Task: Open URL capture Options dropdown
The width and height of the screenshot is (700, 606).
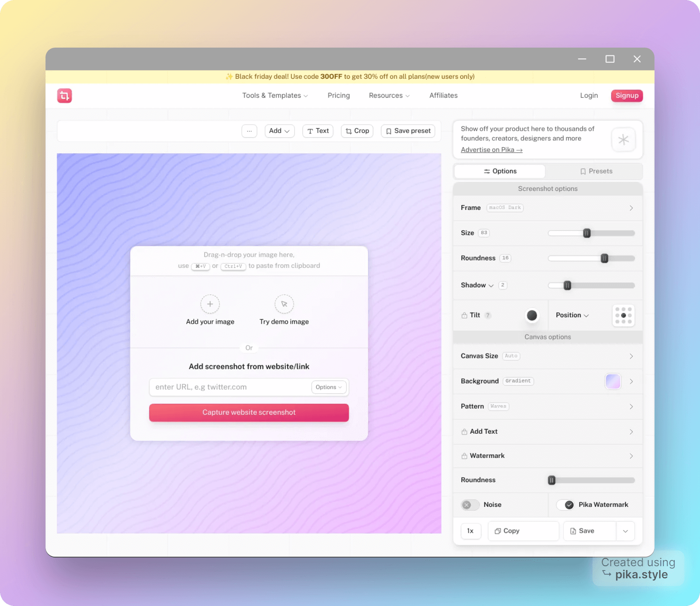Action: tap(329, 387)
